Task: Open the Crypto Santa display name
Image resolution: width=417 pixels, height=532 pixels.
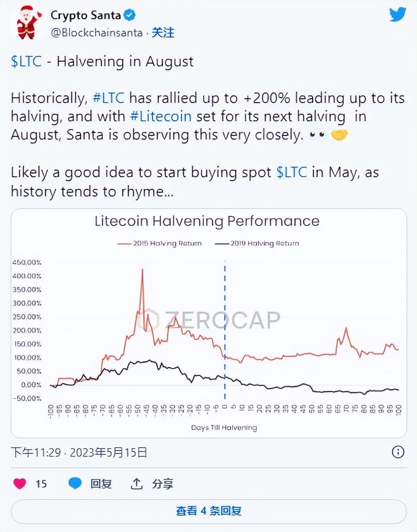Action: [85, 15]
